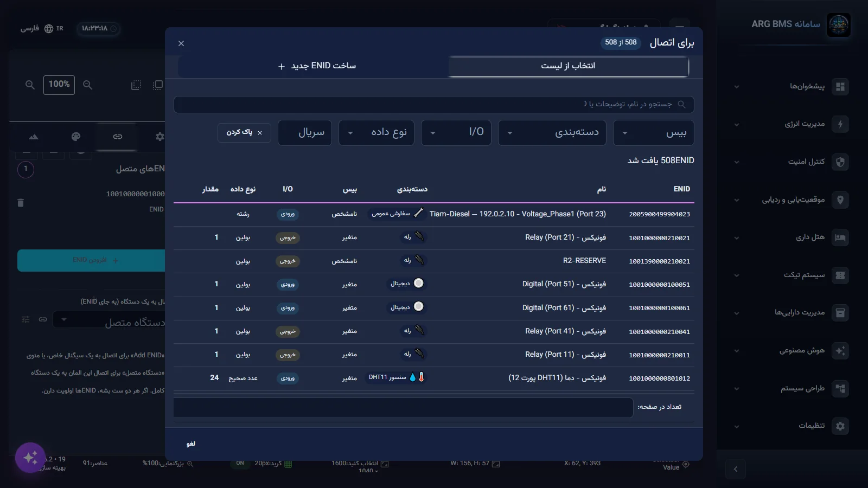Select ENID 1001000000210021 Relay Port 21

[433, 237]
